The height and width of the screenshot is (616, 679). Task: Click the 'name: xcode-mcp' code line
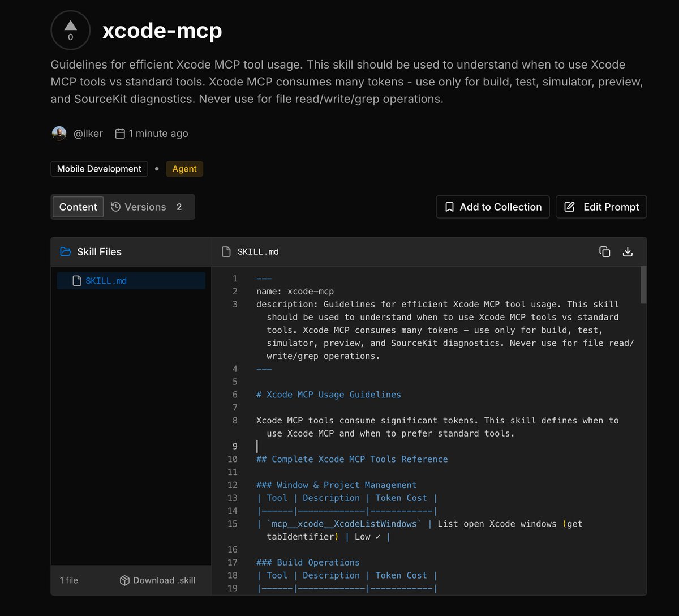[x=295, y=292]
